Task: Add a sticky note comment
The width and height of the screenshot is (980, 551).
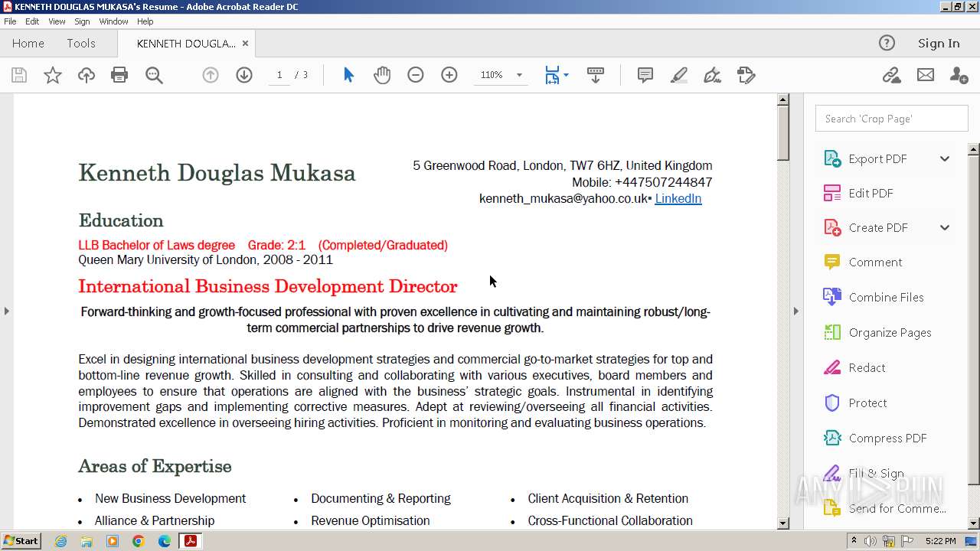Action: pos(645,75)
